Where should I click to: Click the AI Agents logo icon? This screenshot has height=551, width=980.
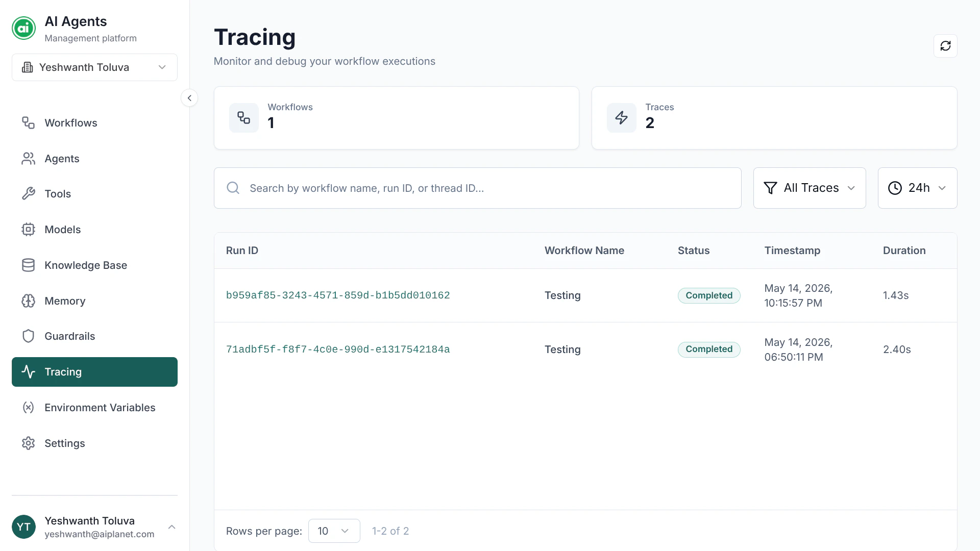coord(23,28)
